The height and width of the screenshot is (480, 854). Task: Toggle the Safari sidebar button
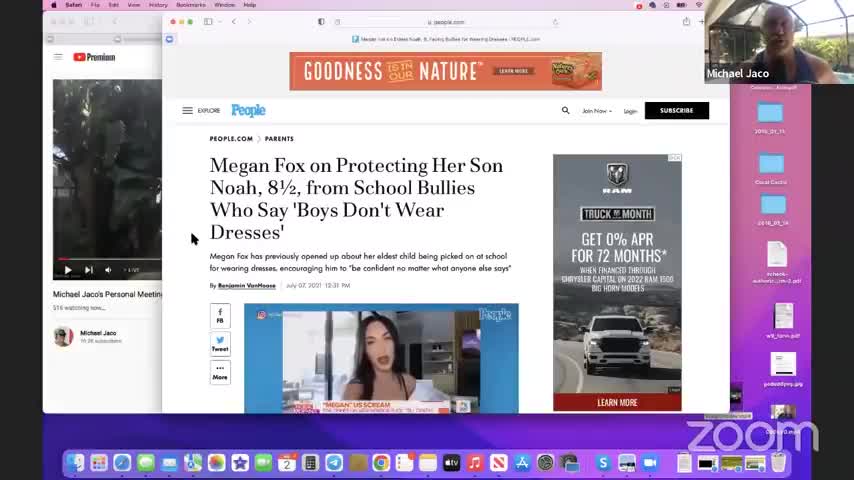[208, 22]
